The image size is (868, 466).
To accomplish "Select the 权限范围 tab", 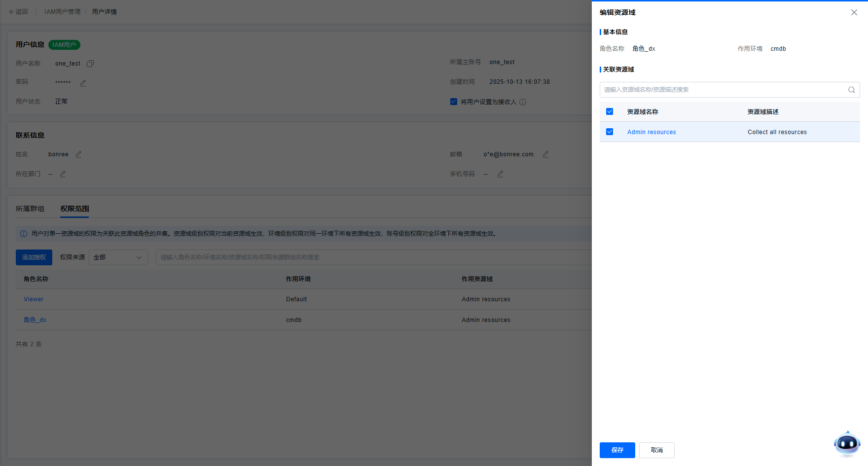I will (x=74, y=209).
